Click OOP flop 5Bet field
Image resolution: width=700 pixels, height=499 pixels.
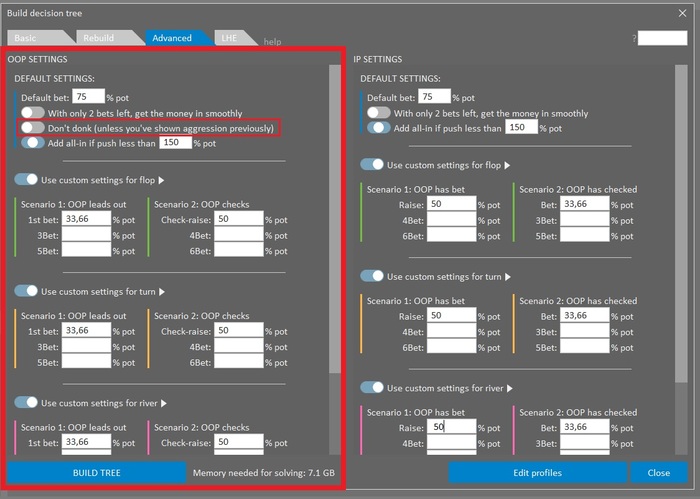coord(86,250)
